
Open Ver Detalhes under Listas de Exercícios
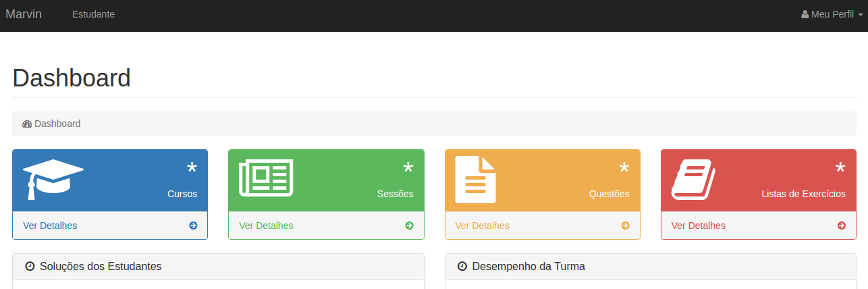click(698, 226)
